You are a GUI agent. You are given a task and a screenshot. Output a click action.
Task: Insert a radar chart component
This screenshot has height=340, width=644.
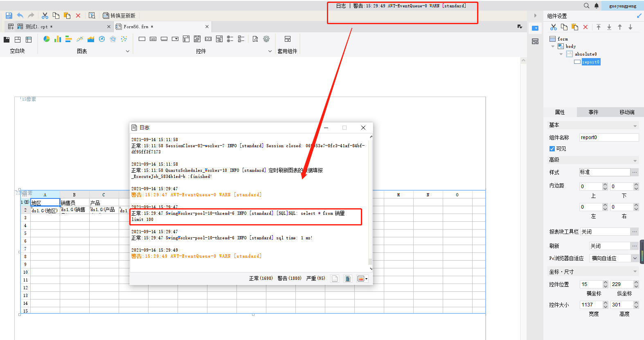tap(113, 39)
